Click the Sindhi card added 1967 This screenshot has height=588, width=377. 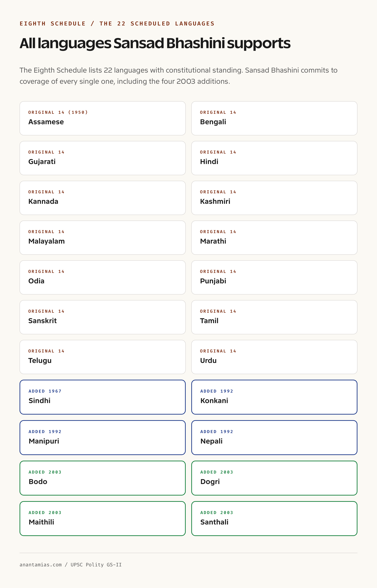pyautogui.click(x=103, y=397)
